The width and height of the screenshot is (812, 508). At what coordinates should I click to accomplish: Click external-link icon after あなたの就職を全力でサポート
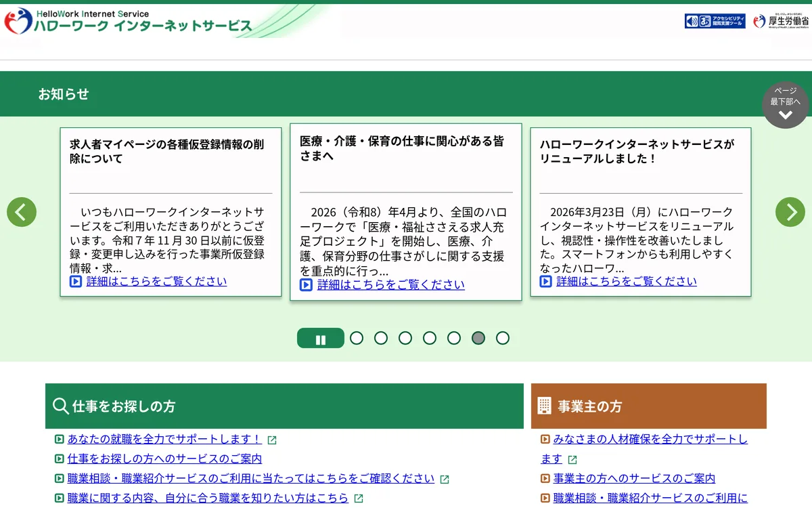(x=272, y=440)
